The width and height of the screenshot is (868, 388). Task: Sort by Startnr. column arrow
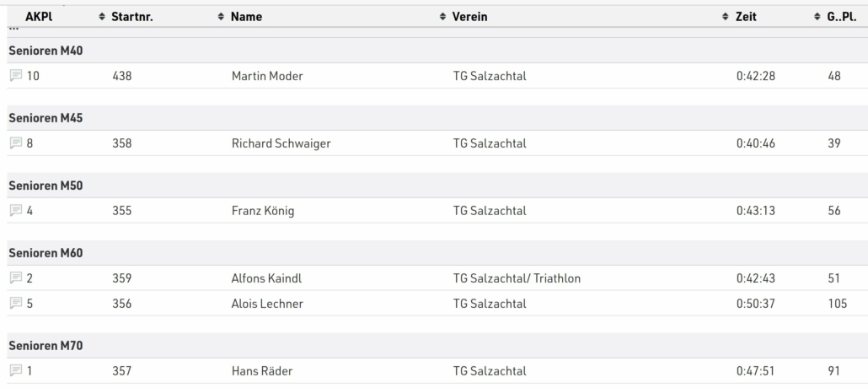[x=102, y=17]
